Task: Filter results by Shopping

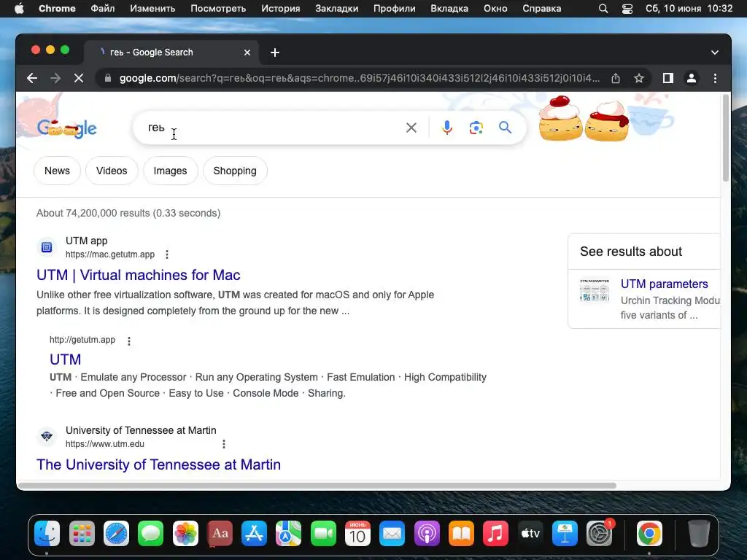Action: pos(235,171)
